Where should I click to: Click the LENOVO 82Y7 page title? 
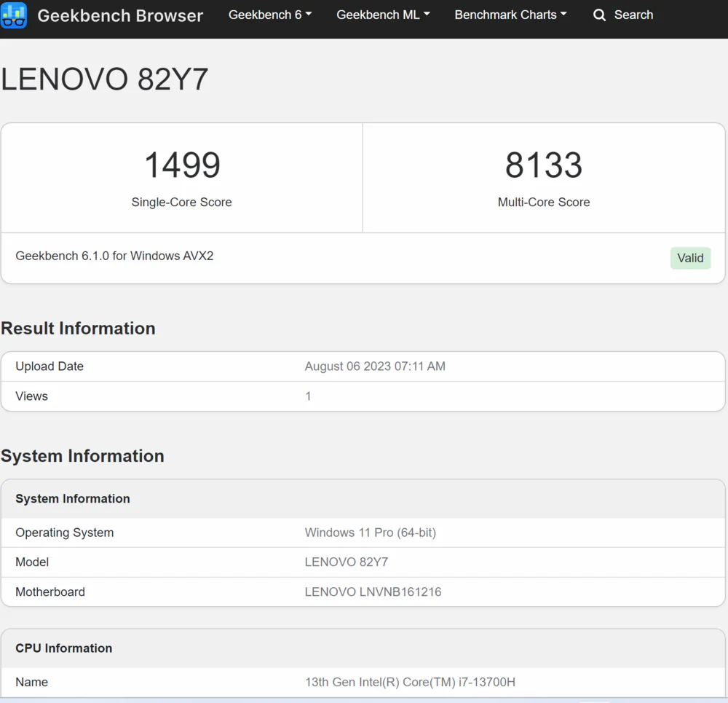coord(104,79)
